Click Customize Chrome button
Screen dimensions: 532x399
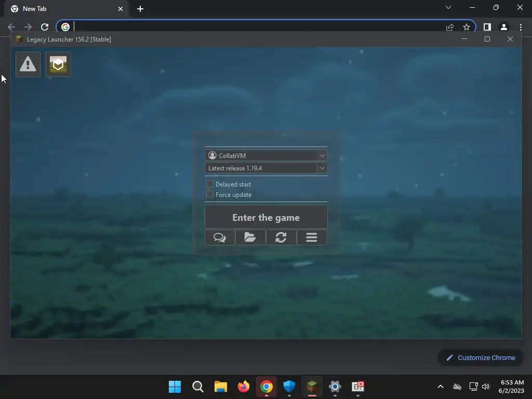pyautogui.click(x=481, y=357)
